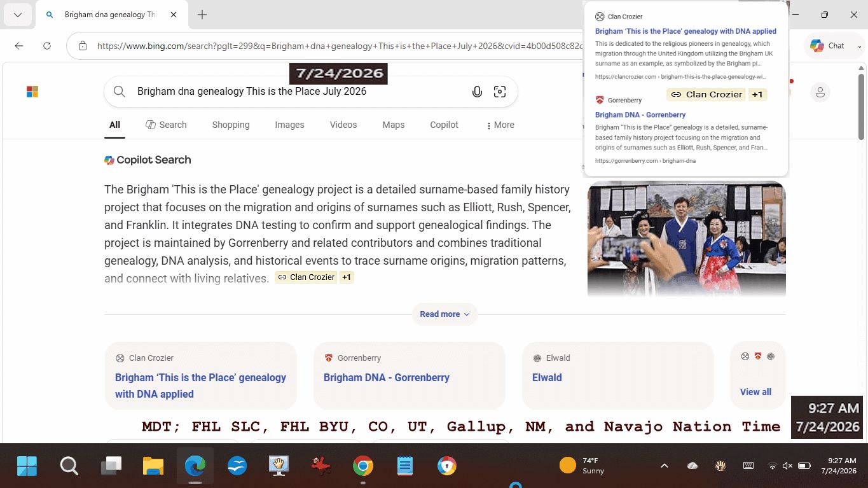Click the Copilot Search heading
The image size is (868, 488).
point(148,160)
